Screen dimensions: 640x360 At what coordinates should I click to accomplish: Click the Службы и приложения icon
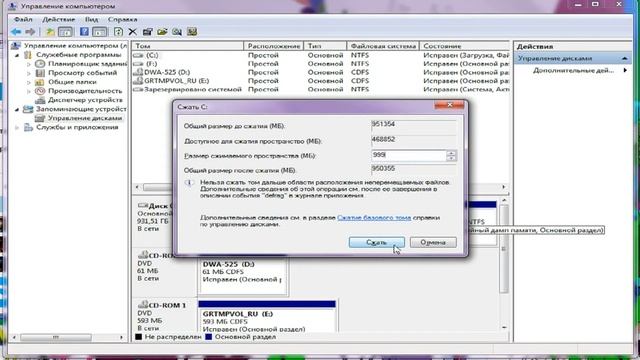click(28, 127)
